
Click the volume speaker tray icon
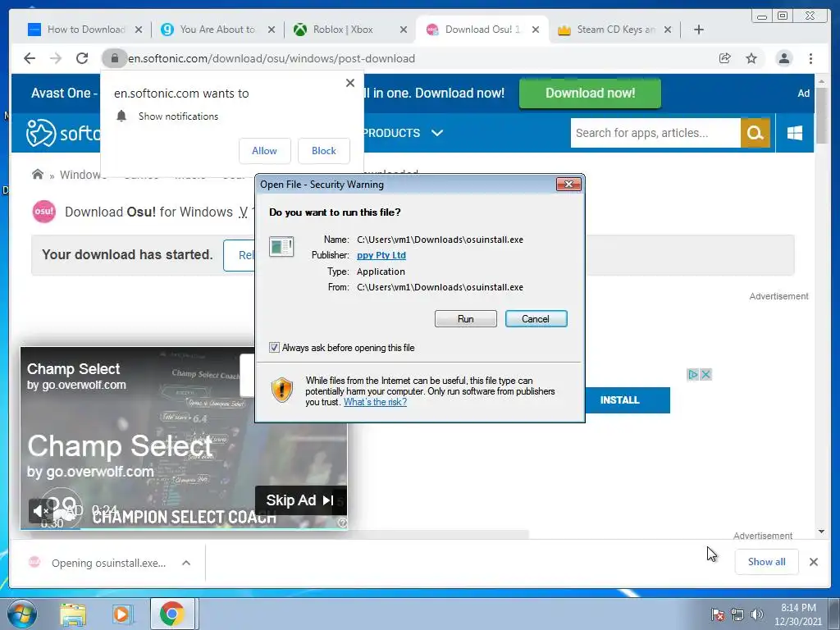(x=756, y=614)
